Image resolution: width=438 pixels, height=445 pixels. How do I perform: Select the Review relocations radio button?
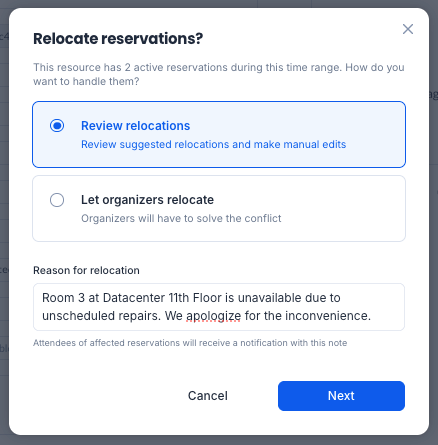[x=57, y=126]
